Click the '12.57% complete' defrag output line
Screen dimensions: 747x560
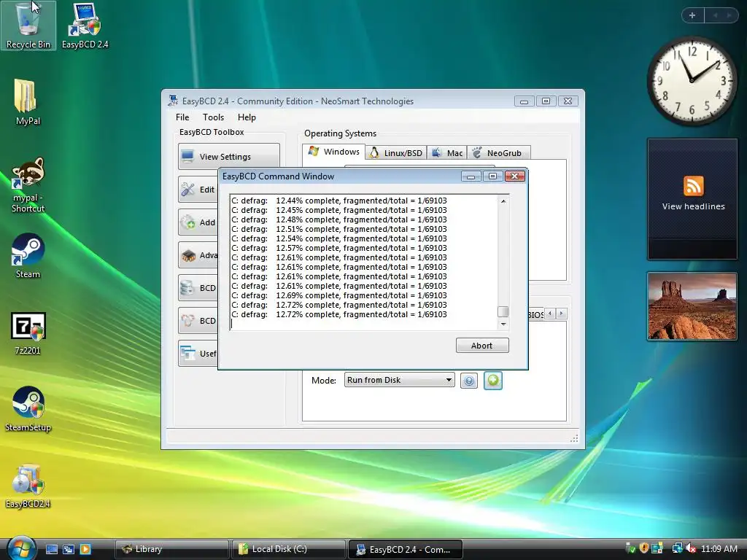(x=339, y=248)
